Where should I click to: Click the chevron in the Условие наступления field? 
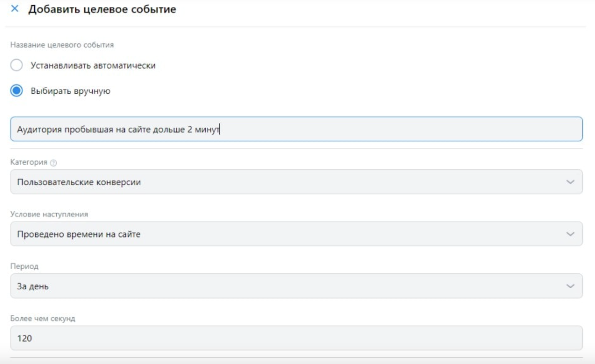coord(570,234)
